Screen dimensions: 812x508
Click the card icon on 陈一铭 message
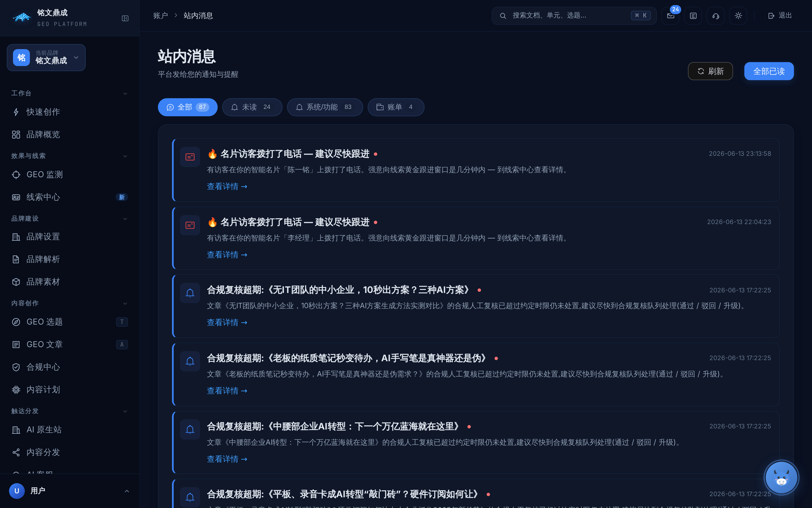click(x=190, y=157)
